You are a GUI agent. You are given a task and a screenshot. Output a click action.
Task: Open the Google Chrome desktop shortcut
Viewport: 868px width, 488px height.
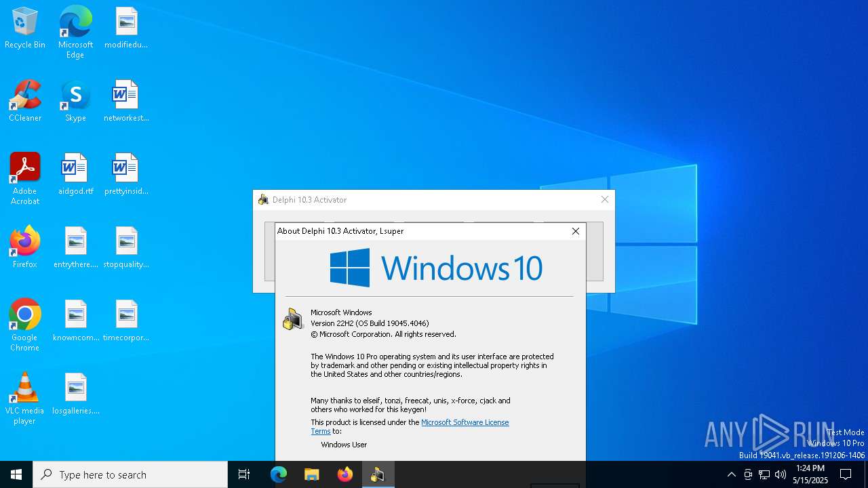[x=25, y=325]
